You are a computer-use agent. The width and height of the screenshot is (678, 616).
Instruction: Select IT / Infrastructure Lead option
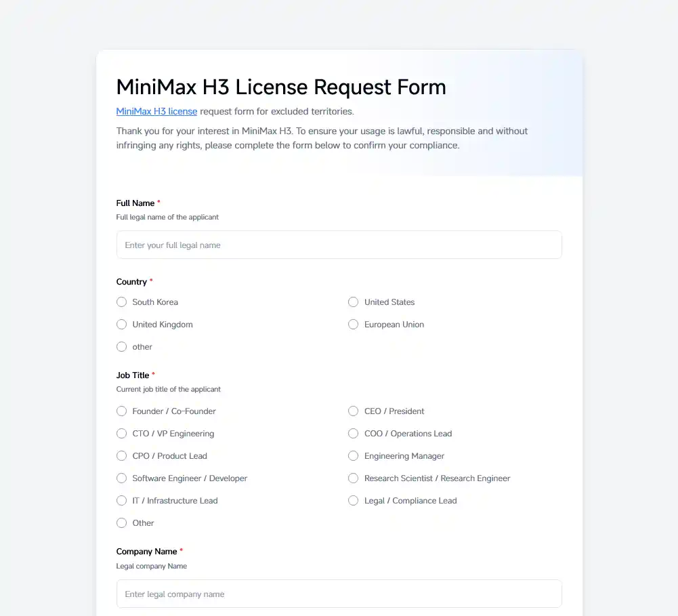coord(121,501)
